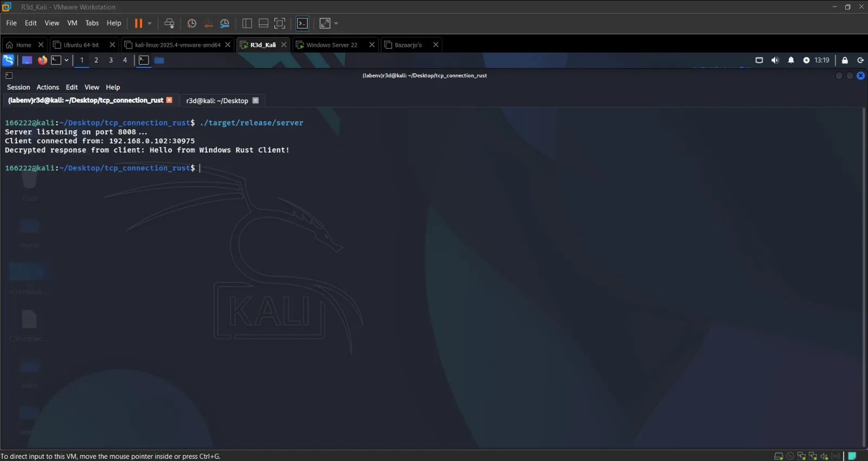Click the teal message log icon
This screenshot has height=461, width=868.
(852, 456)
